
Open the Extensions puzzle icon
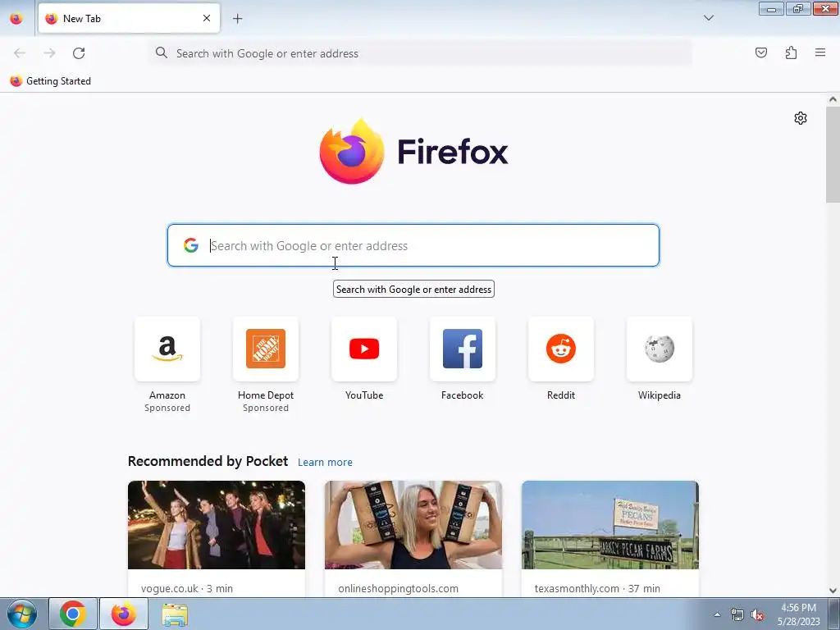[791, 52]
